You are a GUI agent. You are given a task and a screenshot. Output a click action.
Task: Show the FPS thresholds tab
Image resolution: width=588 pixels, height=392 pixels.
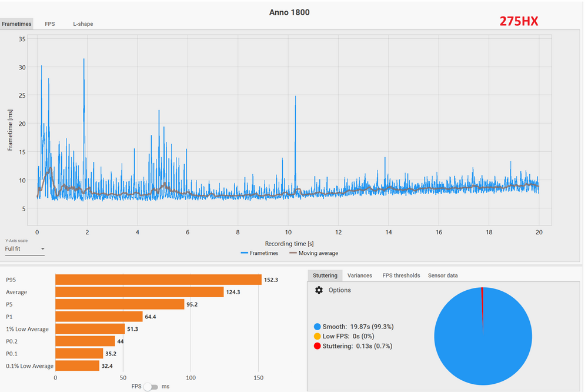401,275
